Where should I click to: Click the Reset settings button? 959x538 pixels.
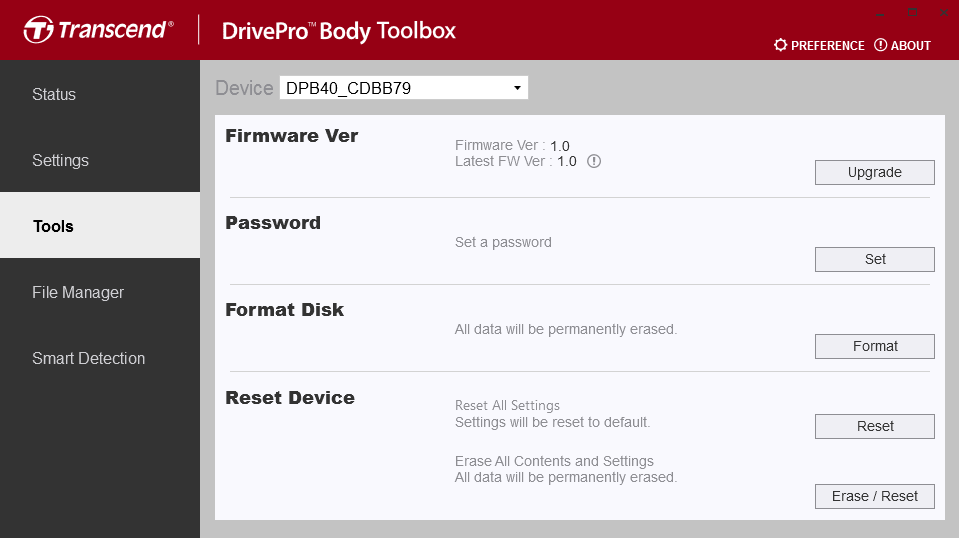(x=875, y=426)
